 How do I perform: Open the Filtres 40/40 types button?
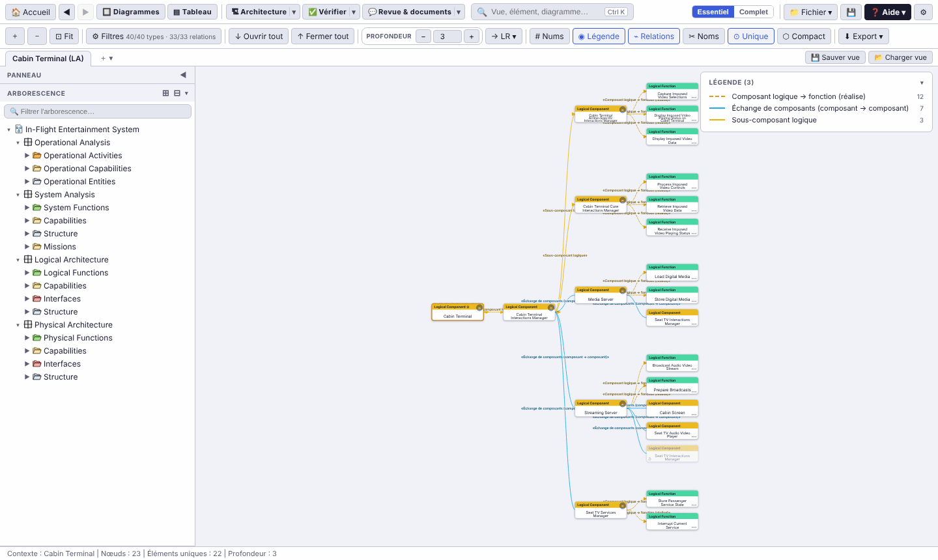[x=154, y=36]
